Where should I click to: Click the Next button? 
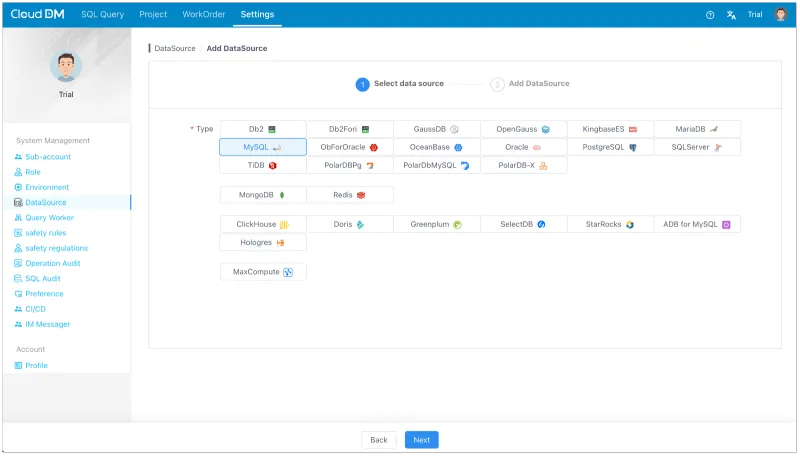point(421,440)
